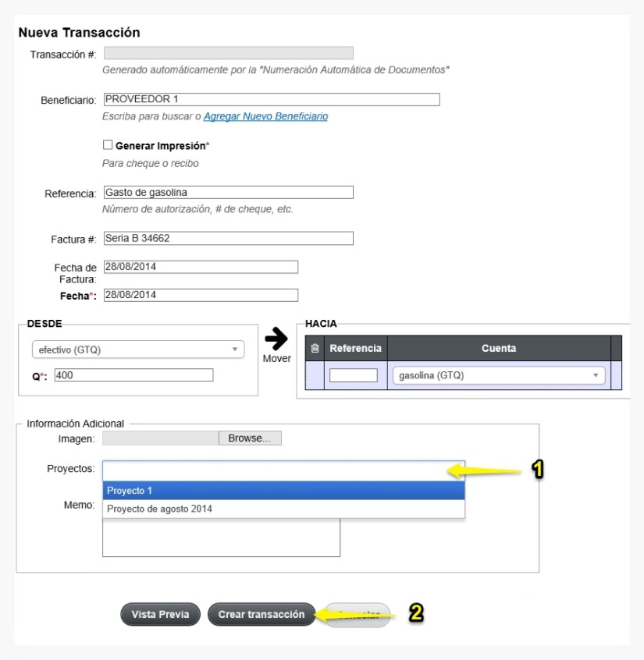Click the Fecha de Factura date field
644x660 pixels.
point(201,267)
